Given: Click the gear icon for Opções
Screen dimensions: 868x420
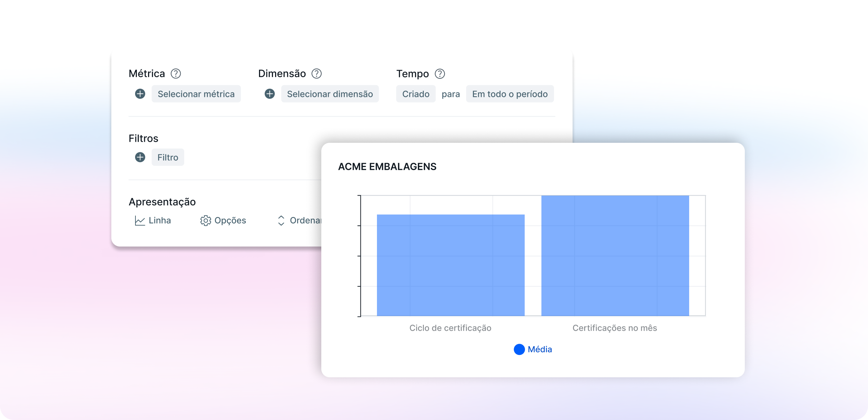Looking at the screenshot, I should 205,220.
